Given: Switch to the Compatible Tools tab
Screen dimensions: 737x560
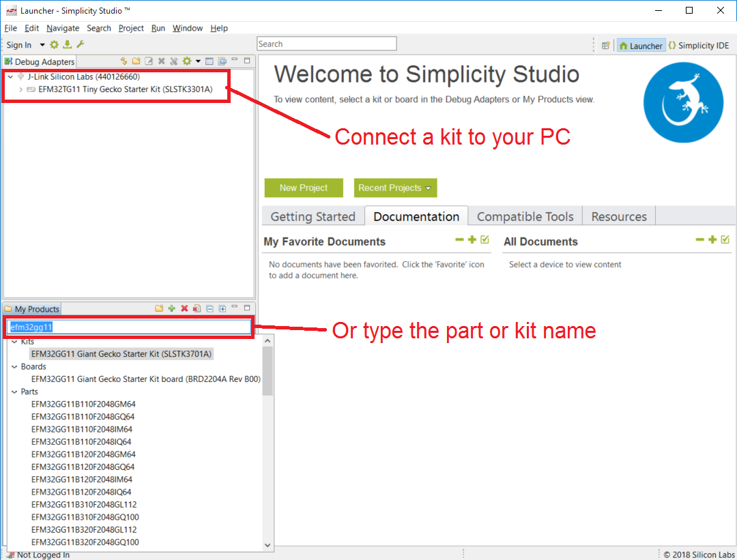Looking at the screenshot, I should tap(525, 216).
